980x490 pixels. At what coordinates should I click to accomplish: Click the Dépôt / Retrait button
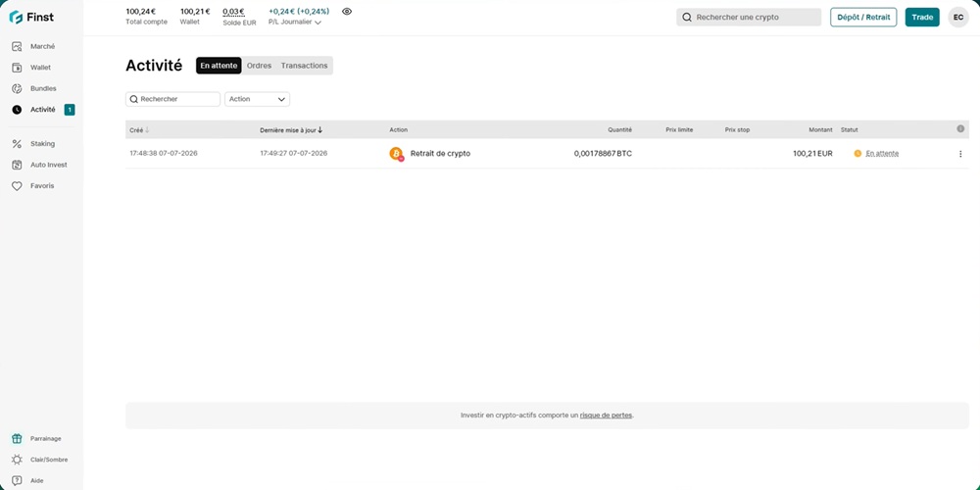tap(863, 18)
